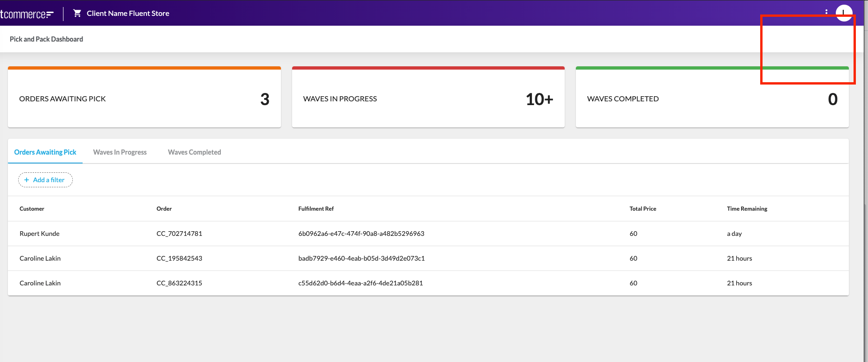This screenshot has height=362, width=868.
Task: Open the user avatar menu
Action: click(x=844, y=12)
